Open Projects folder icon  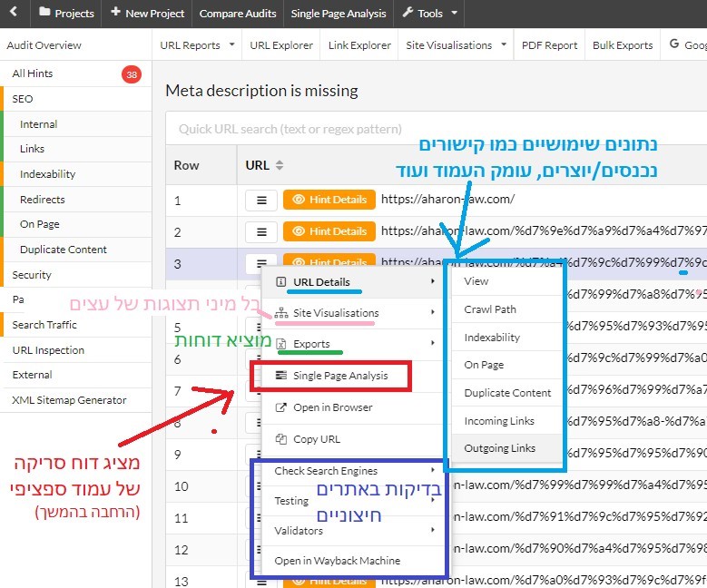coord(44,12)
